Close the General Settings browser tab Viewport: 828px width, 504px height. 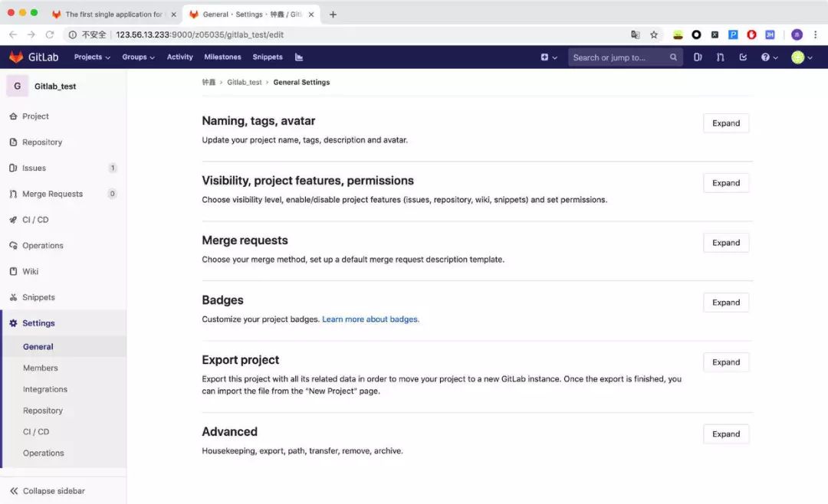click(311, 15)
